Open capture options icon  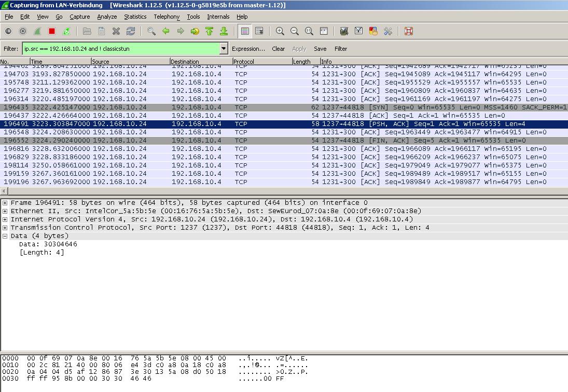[22, 31]
